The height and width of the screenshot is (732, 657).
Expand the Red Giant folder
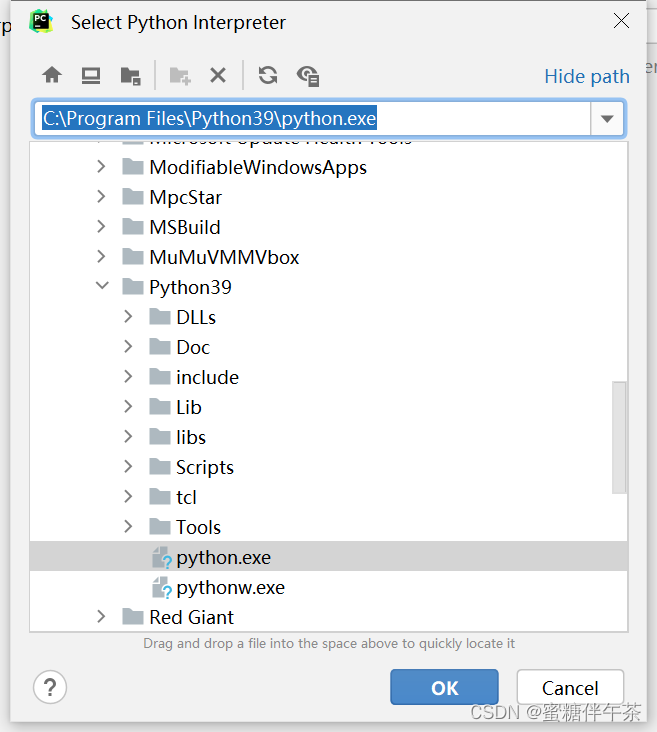[101, 616]
